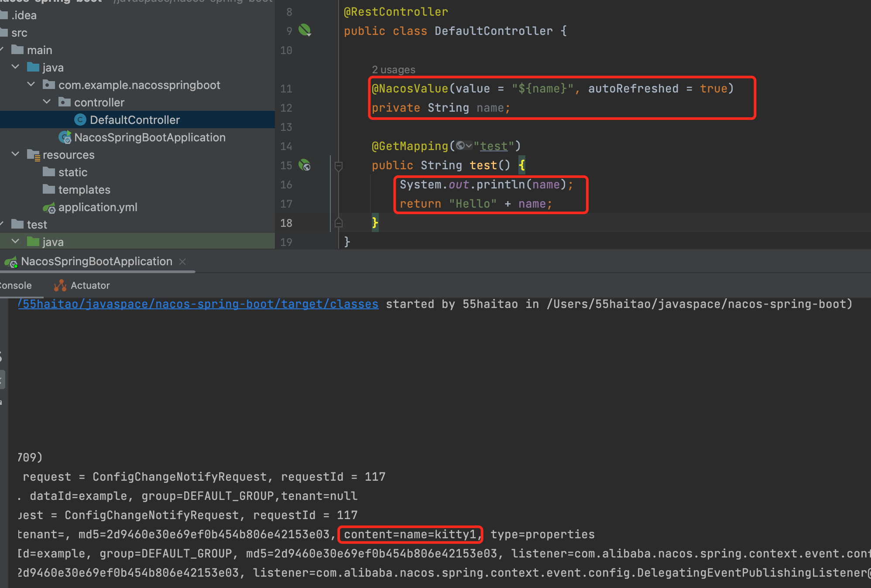The width and height of the screenshot is (871, 588).
Task: Select the src folder row
Action: tap(137, 33)
